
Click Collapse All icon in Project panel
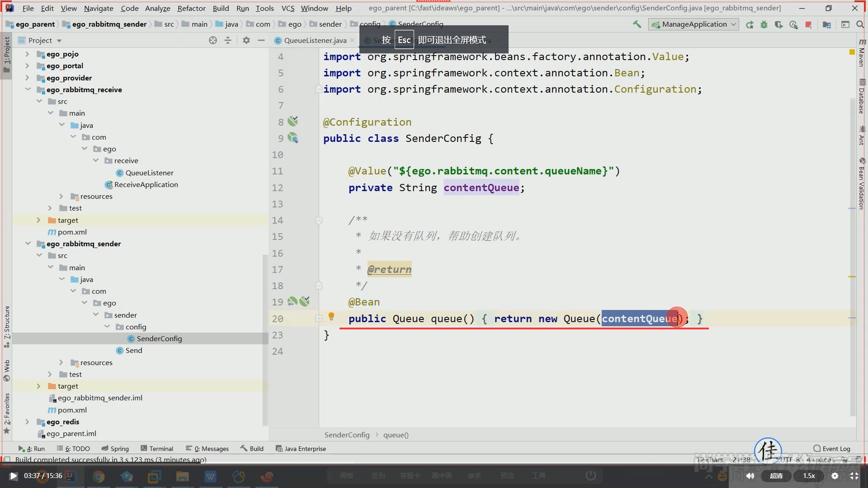click(228, 40)
